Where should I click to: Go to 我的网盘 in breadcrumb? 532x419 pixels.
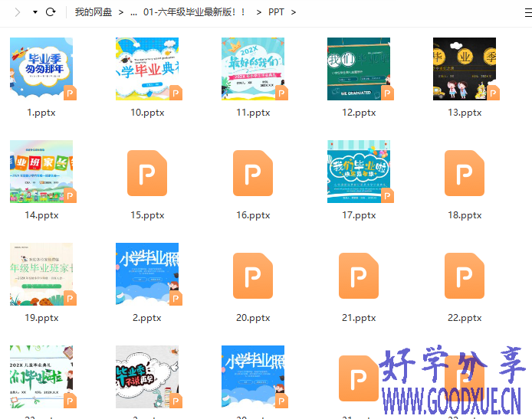(x=93, y=12)
